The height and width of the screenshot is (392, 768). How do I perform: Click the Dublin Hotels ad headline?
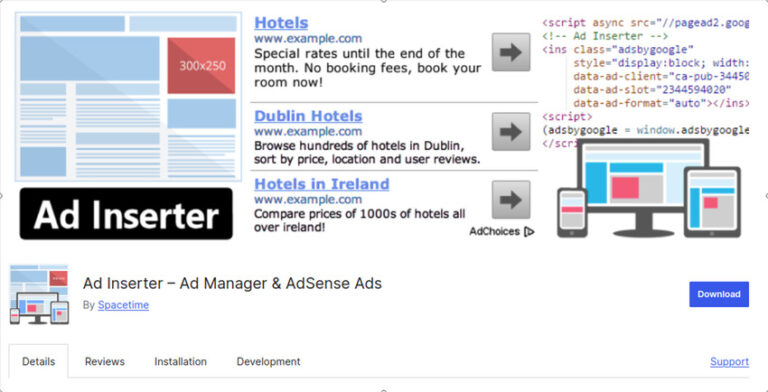(x=308, y=116)
